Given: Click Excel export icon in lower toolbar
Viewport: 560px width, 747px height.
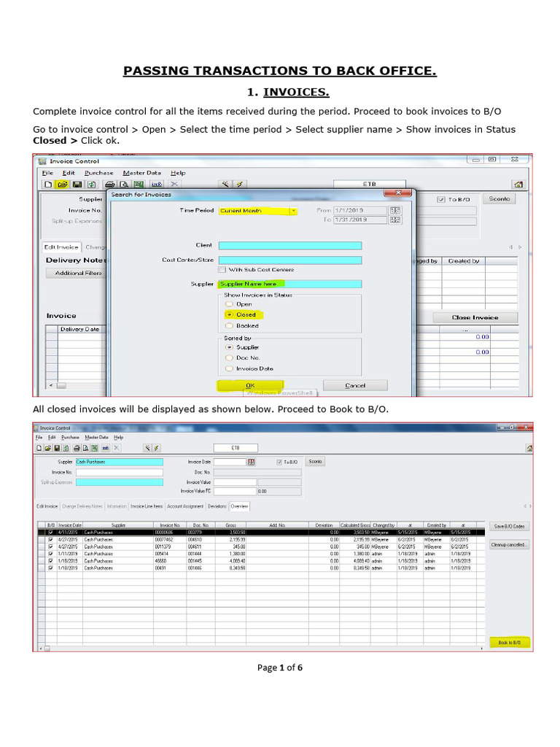Looking at the screenshot, I should coord(95,448).
